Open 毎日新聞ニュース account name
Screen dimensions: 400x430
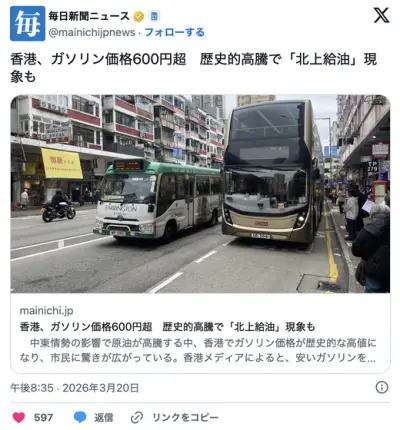(x=89, y=16)
